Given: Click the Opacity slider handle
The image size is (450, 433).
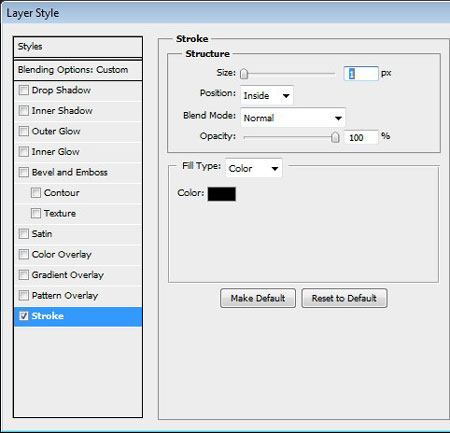Looking at the screenshot, I should (335, 137).
